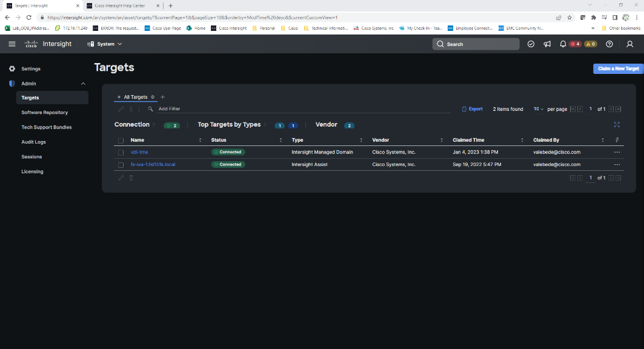
Task: Open Audit Logs
Action: [x=34, y=142]
